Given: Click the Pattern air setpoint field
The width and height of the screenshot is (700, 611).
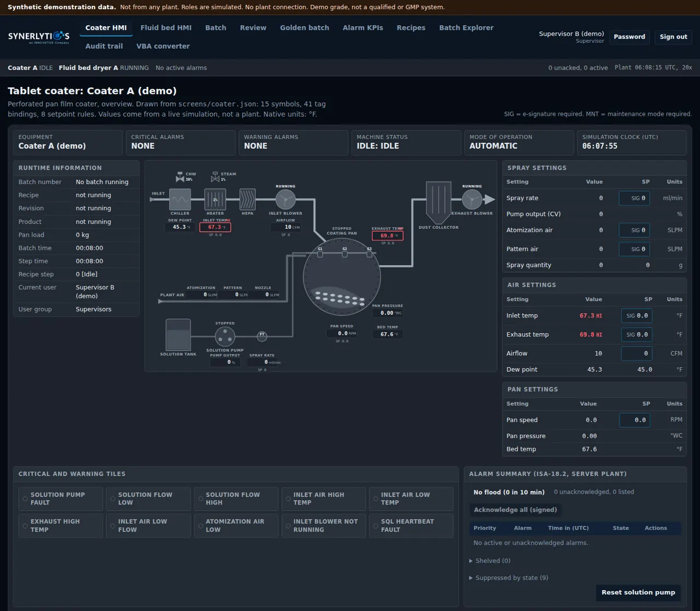Looking at the screenshot, I should [x=634, y=249].
